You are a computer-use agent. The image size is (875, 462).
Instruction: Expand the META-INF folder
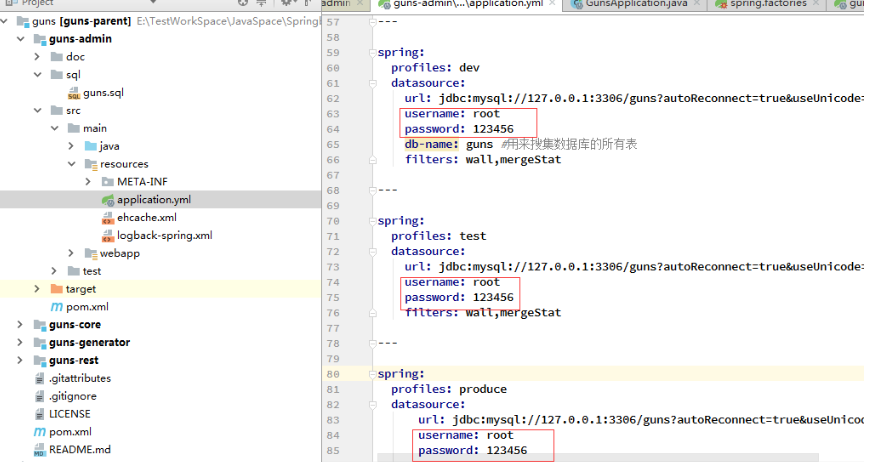tap(89, 182)
